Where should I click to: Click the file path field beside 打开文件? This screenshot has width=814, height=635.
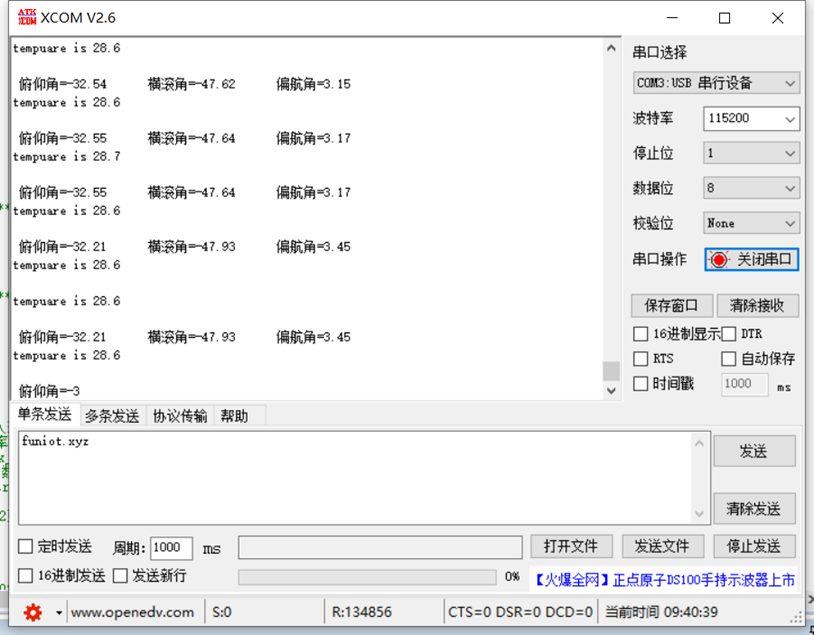(380, 548)
